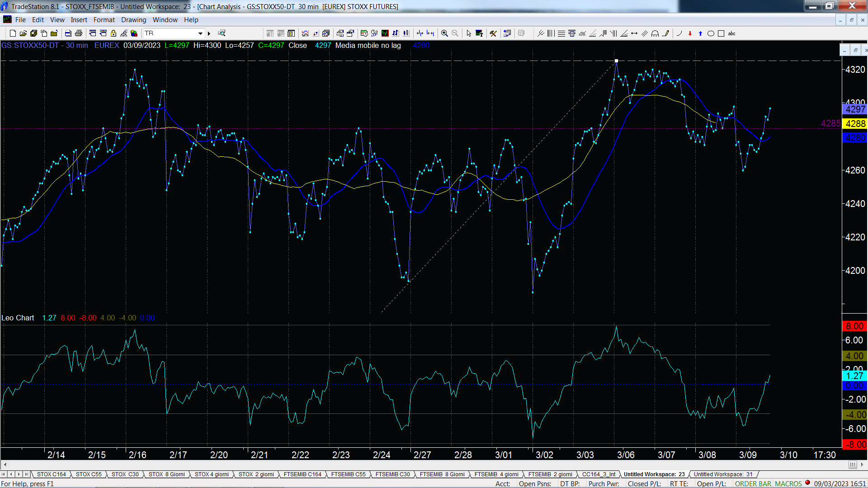The height and width of the screenshot is (488, 868).
Task: Switch to the CC164_3_Int tab
Action: tap(599, 474)
